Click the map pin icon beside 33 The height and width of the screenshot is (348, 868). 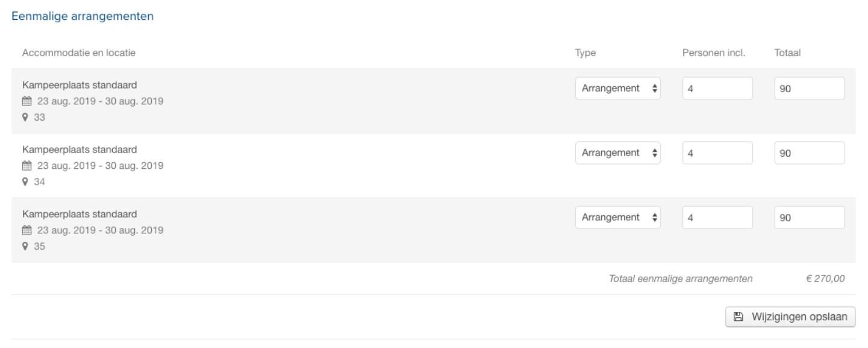pyautogui.click(x=26, y=118)
